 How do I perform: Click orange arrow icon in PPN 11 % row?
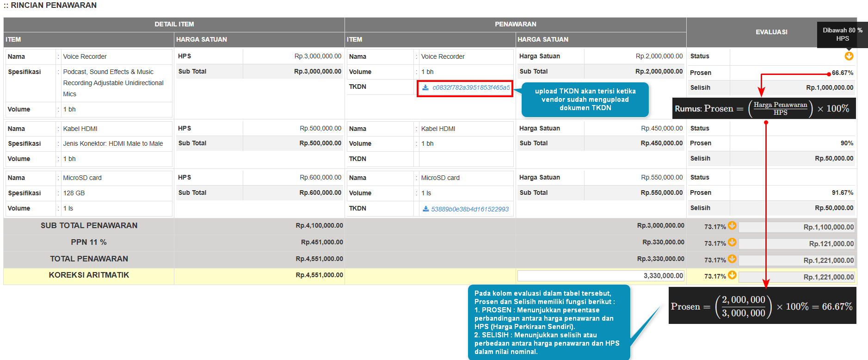click(732, 242)
